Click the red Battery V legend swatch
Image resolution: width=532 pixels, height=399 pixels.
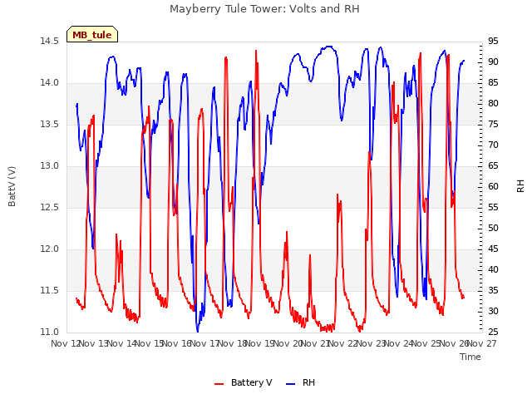(x=219, y=383)
